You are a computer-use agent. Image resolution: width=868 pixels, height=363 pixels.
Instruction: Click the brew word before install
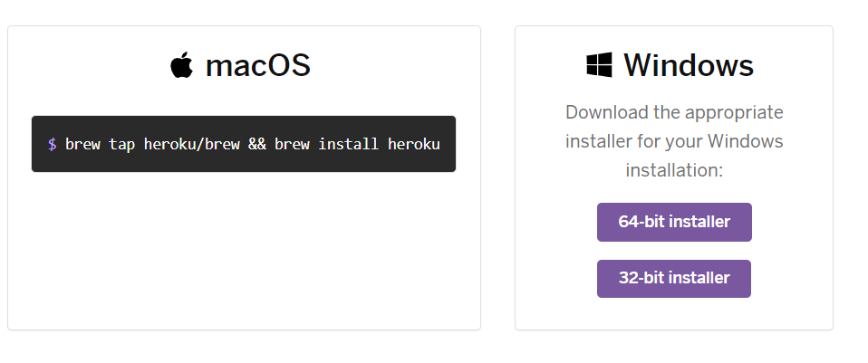click(x=292, y=145)
